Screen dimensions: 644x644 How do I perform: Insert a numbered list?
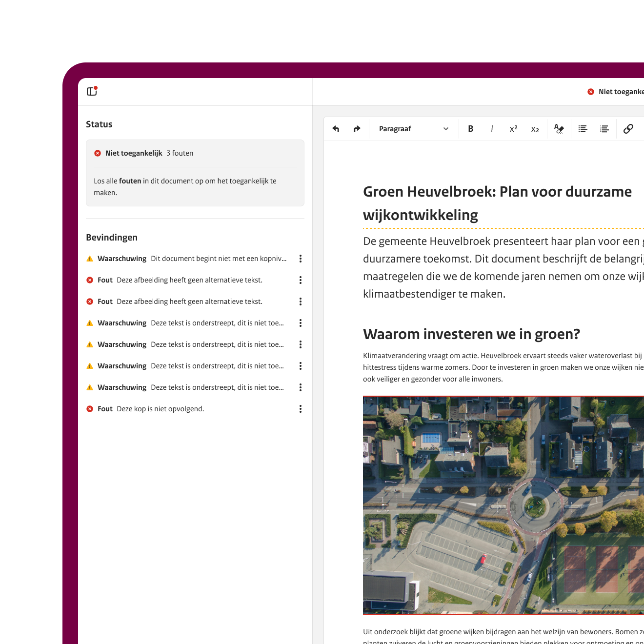pos(604,129)
